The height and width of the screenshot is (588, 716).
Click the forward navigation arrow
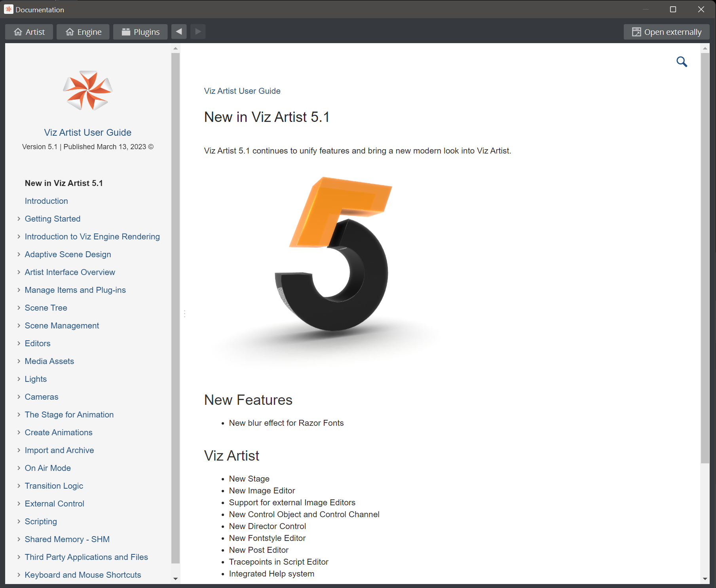[198, 32]
